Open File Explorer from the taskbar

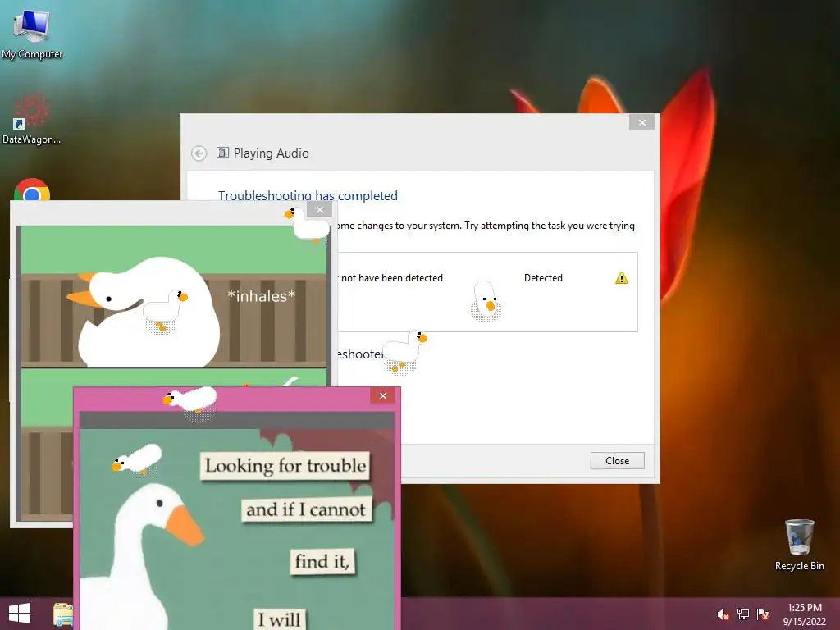62,614
